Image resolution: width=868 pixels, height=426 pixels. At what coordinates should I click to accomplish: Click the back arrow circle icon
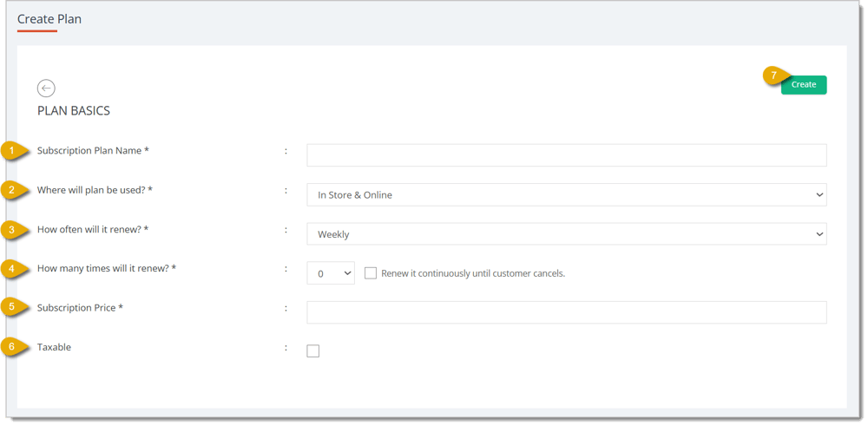pos(46,88)
